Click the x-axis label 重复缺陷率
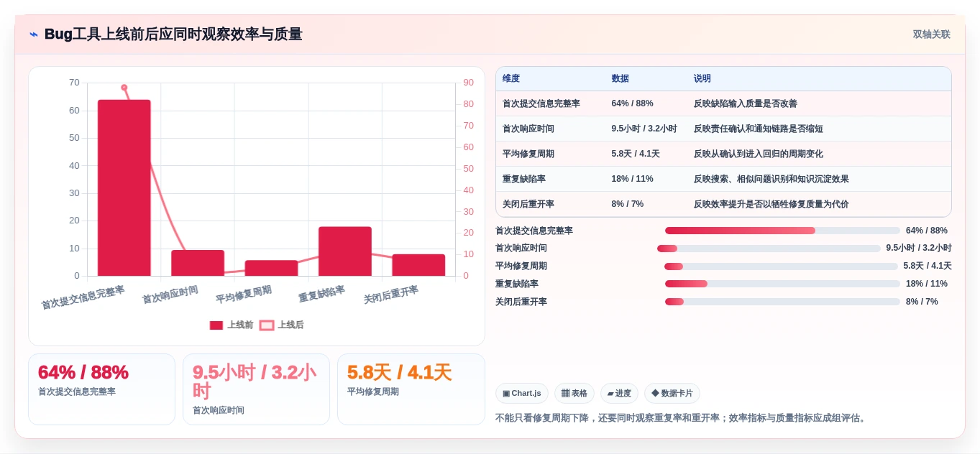This screenshot has width=980, height=454. (322, 294)
